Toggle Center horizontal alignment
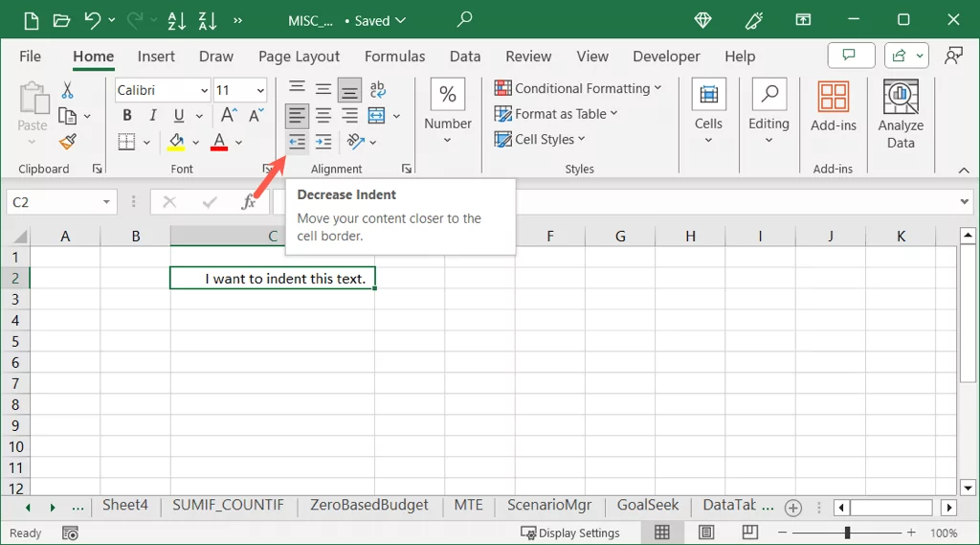 point(323,116)
